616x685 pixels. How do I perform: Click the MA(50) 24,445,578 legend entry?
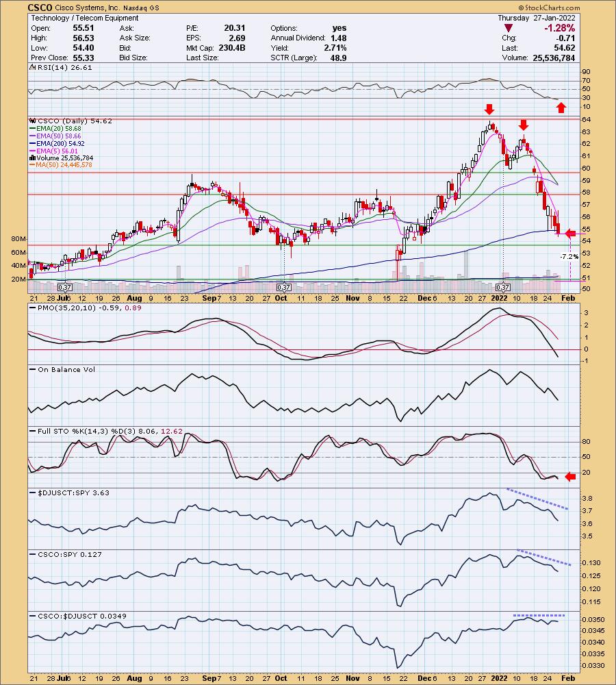click(61, 164)
